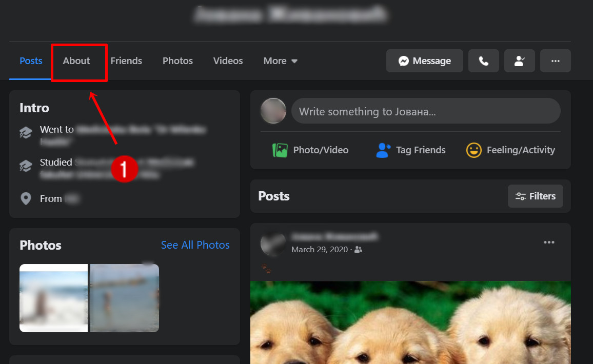593x364 pixels.
Task: Open the puppies post image
Action: click(x=410, y=322)
